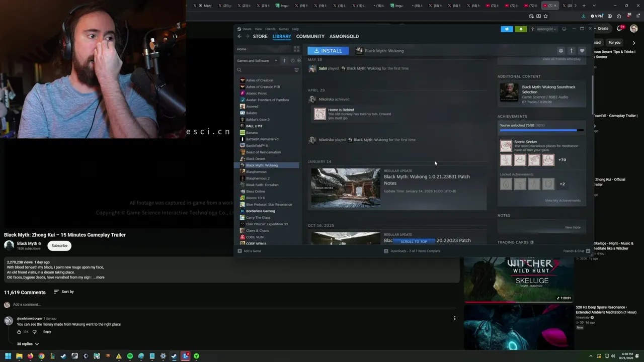Expand video description with ...more
644x362 pixels.
[x=99, y=278]
